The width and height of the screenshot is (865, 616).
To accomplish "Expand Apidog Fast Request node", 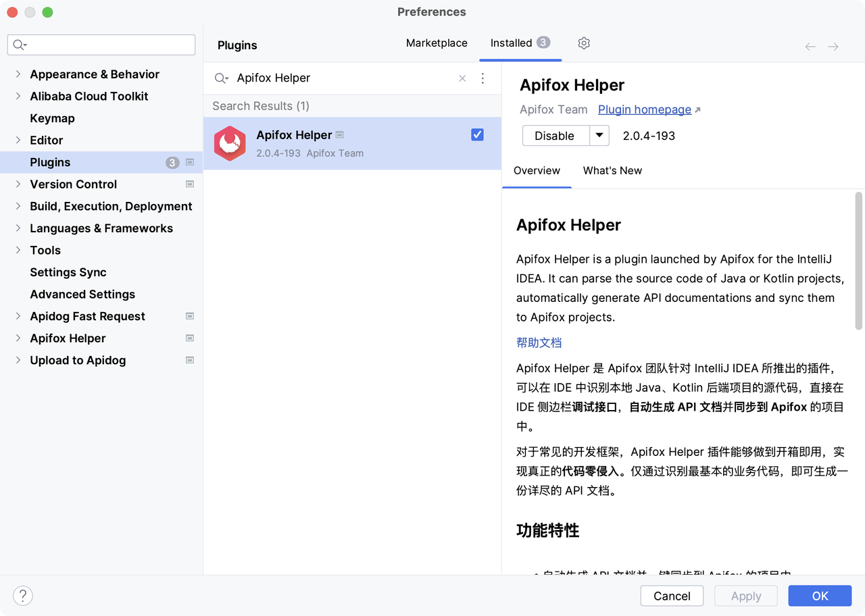I will click(18, 316).
